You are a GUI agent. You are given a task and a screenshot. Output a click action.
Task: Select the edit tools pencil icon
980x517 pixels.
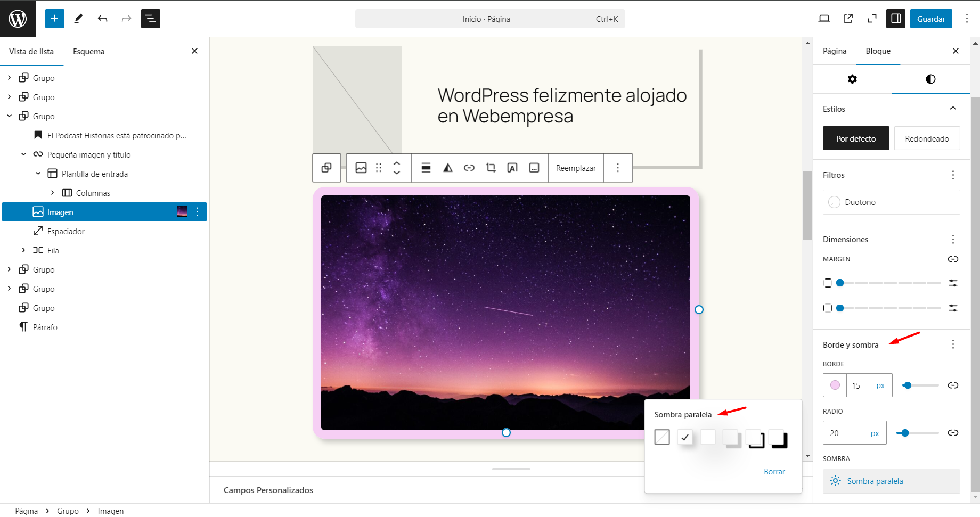click(x=79, y=19)
